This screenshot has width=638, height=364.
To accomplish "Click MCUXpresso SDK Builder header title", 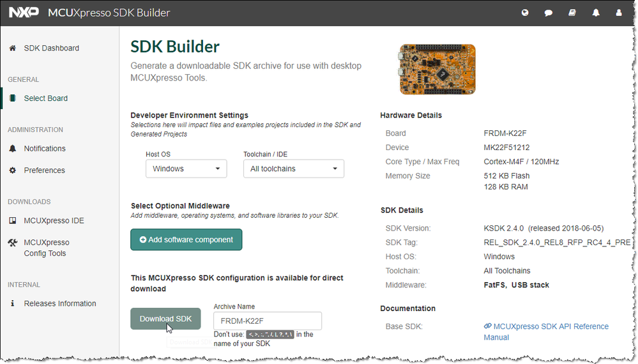I will pyautogui.click(x=109, y=13).
